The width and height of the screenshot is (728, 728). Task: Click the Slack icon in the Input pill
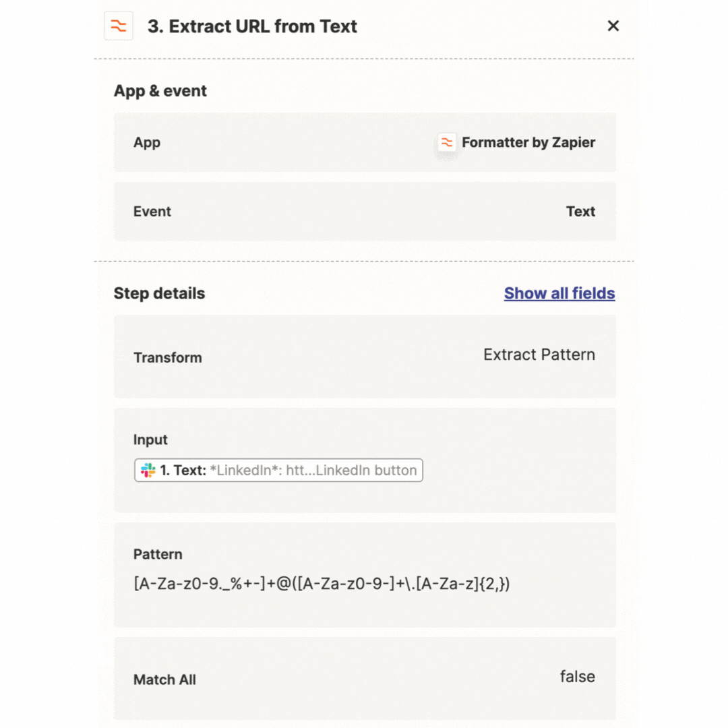click(148, 471)
